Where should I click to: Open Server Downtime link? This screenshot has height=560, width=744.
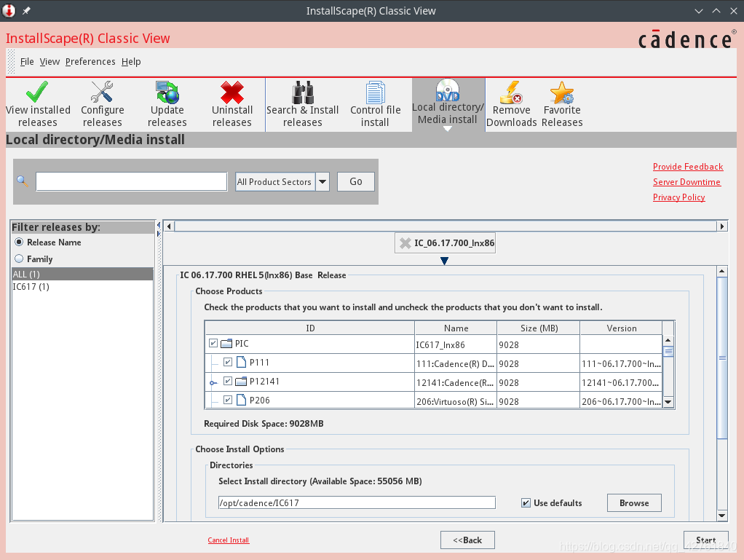pos(686,182)
